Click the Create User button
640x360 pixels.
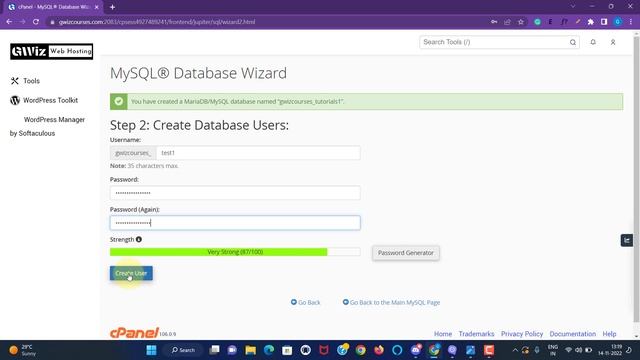click(x=131, y=273)
